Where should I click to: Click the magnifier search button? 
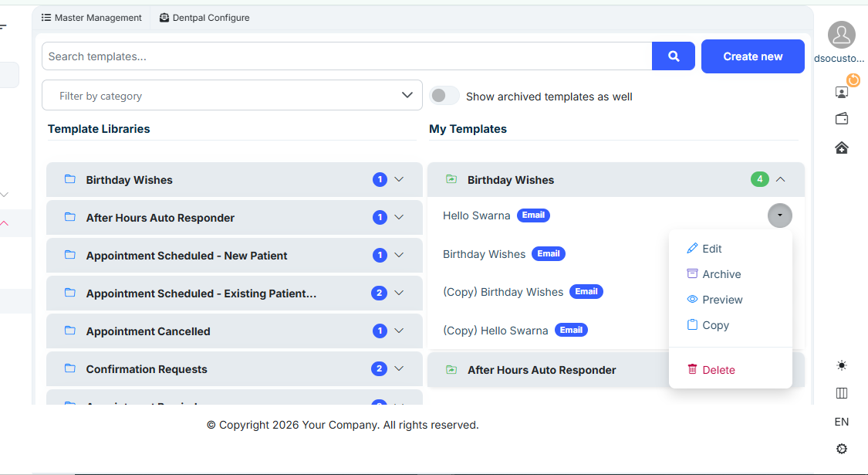tap(673, 56)
